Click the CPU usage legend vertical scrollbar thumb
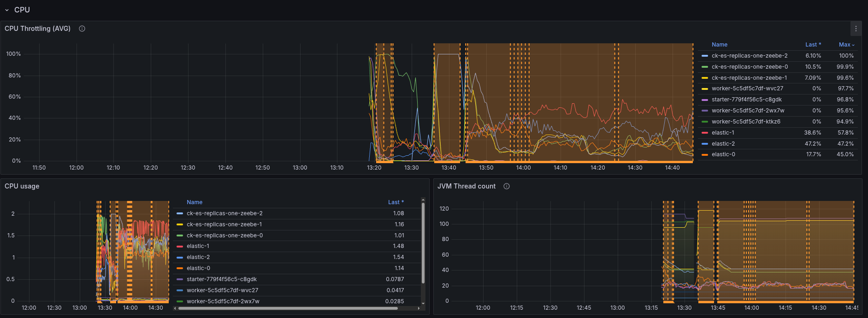Image resolution: width=868 pixels, height=318 pixels. pos(423,243)
